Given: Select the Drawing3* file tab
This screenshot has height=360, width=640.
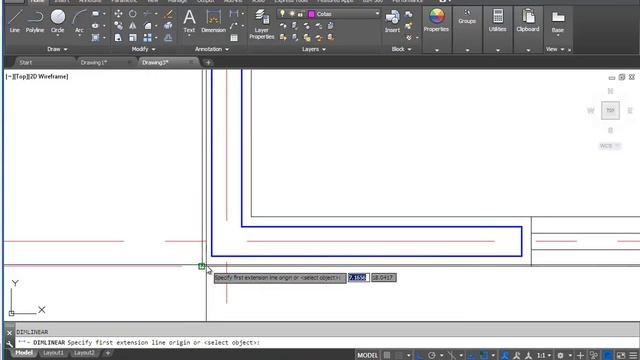Looking at the screenshot, I should (156, 62).
